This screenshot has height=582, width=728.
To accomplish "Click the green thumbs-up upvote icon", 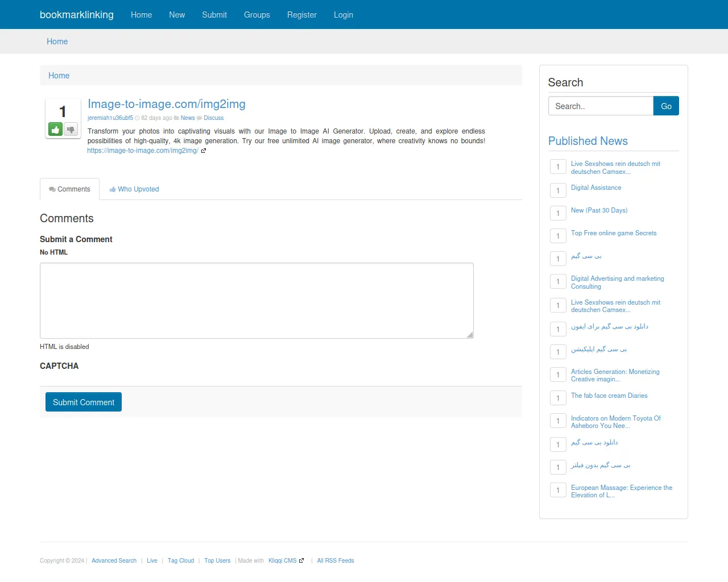I will click(x=56, y=130).
